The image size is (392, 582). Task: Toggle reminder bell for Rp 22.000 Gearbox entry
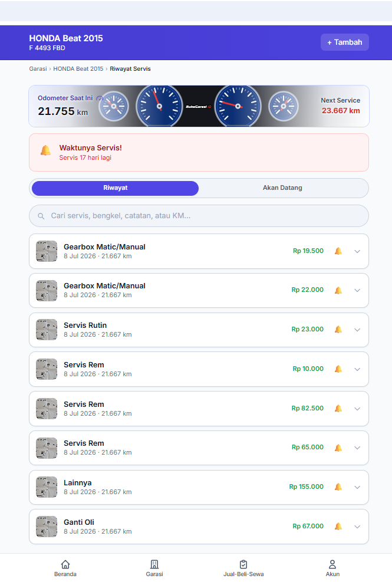click(338, 290)
